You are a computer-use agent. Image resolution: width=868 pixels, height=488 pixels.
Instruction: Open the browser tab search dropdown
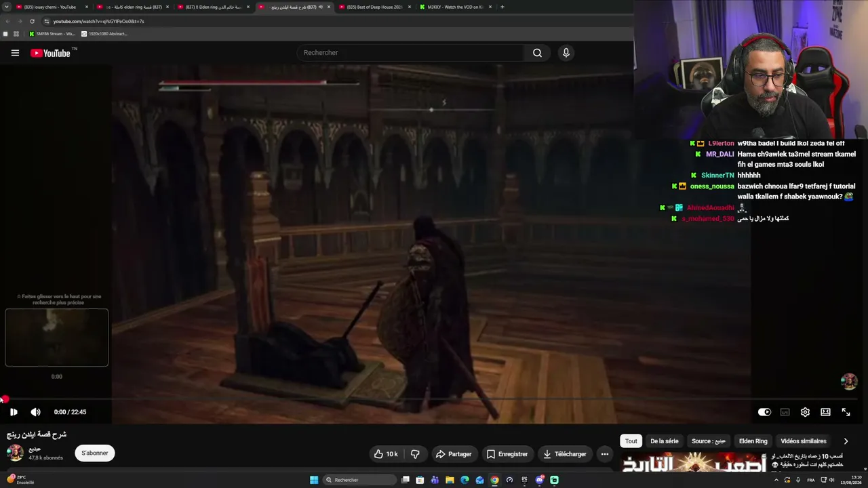click(x=6, y=7)
